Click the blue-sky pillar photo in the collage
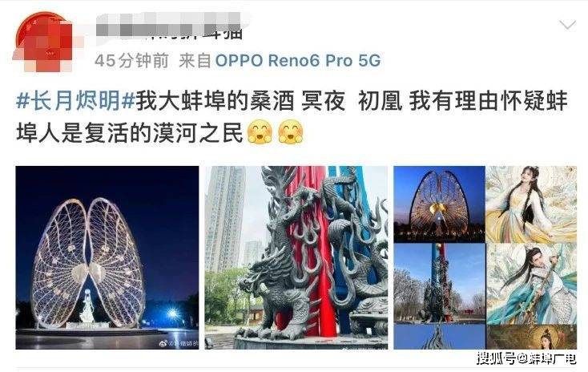 pyautogui.click(x=439, y=284)
